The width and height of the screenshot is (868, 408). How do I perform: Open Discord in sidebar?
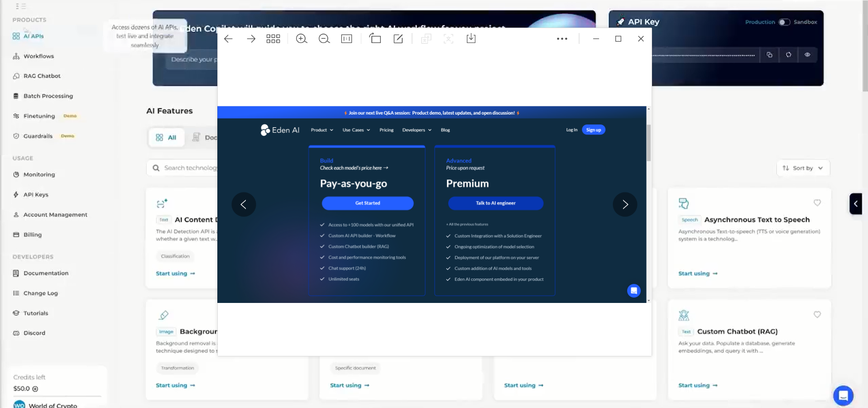pyautogui.click(x=29, y=333)
